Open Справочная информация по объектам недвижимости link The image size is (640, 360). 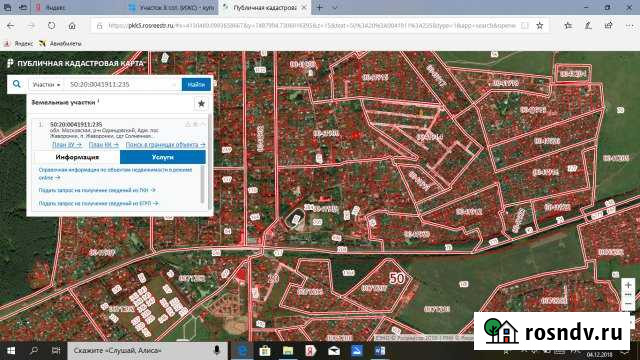click(x=115, y=173)
